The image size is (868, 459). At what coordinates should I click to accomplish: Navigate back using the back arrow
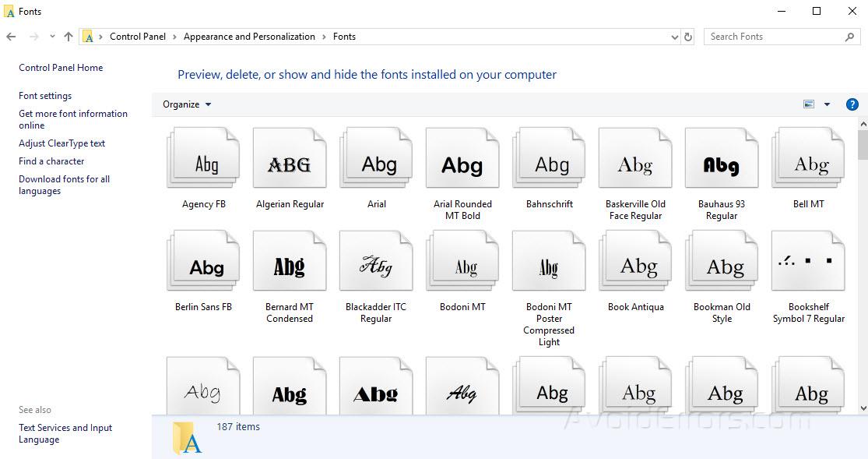point(10,36)
